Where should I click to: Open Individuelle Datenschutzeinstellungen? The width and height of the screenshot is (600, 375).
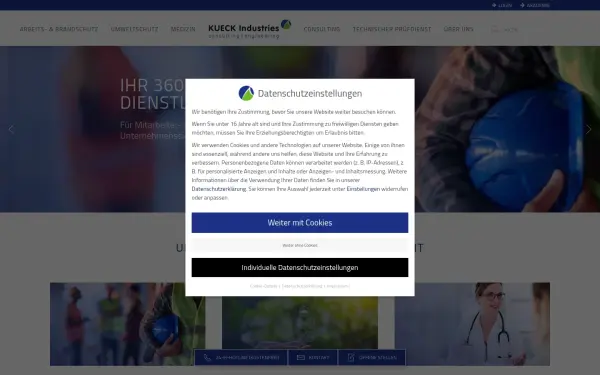pos(300,267)
